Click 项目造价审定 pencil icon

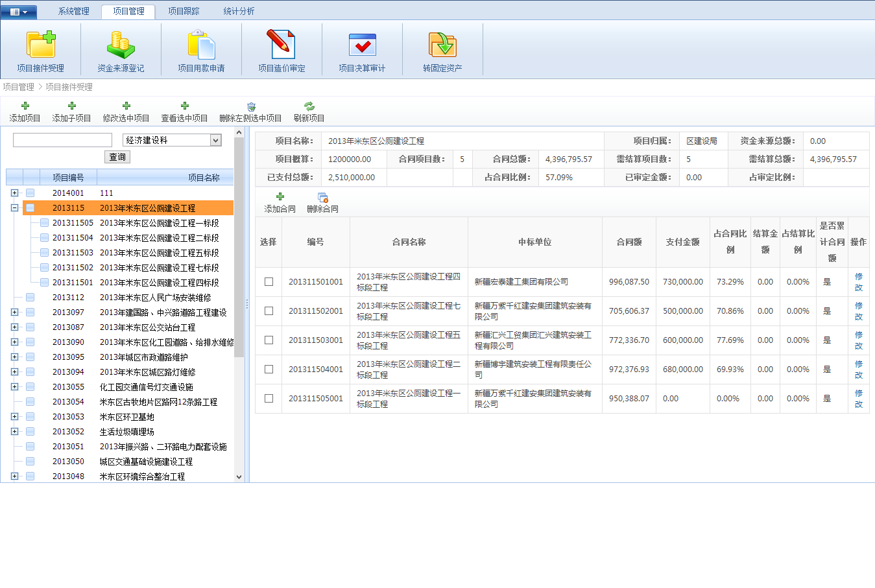282,45
